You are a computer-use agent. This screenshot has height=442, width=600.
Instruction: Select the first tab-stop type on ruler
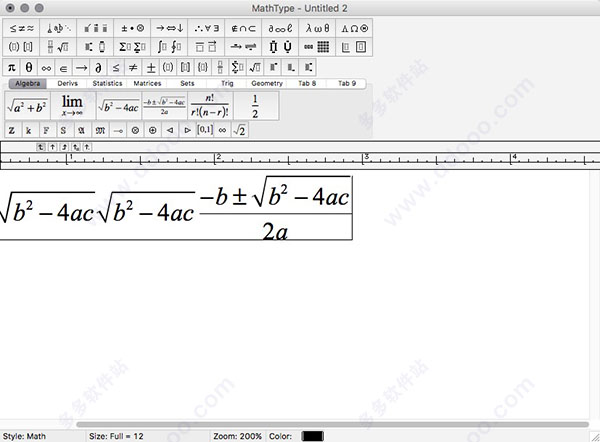coord(41,147)
